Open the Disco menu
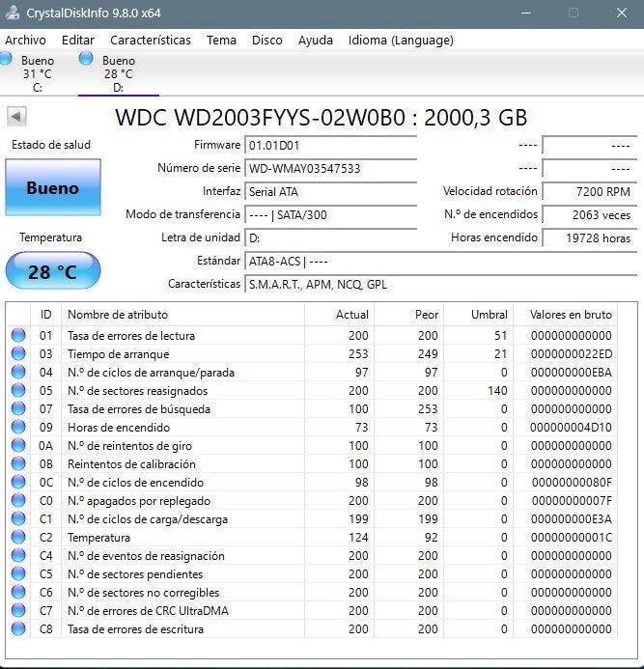This screenshot has width=644, height=669. pyautogui.click(x=267, y=41)
